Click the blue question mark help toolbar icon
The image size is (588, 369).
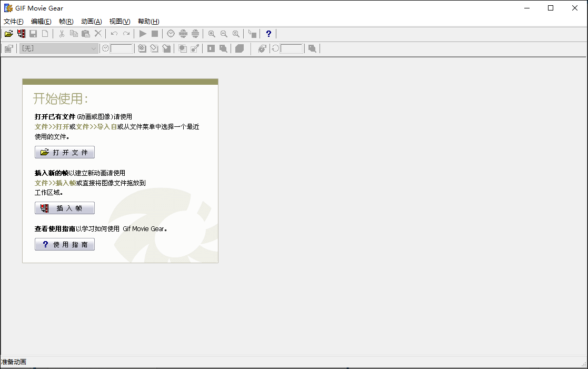click(268, 34)
